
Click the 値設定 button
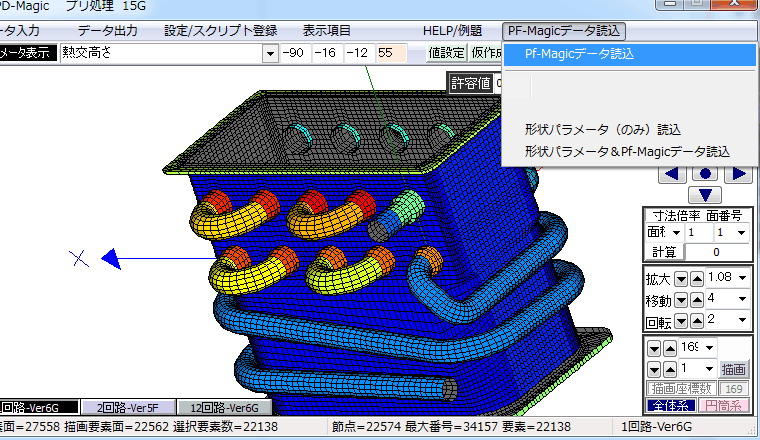[x=446, y=53]
